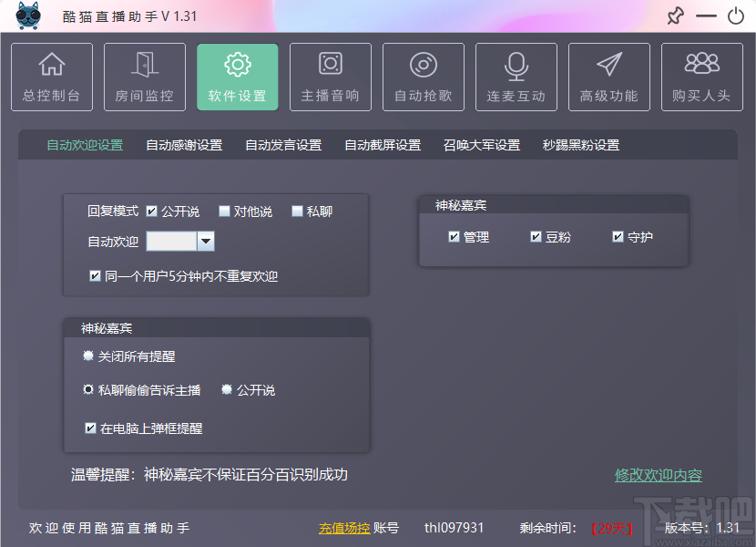The width and height of the screenshot is (756, 547).
Task: Select the 关闭所有提醒 radio button
Action: click(x=88, y=356)
